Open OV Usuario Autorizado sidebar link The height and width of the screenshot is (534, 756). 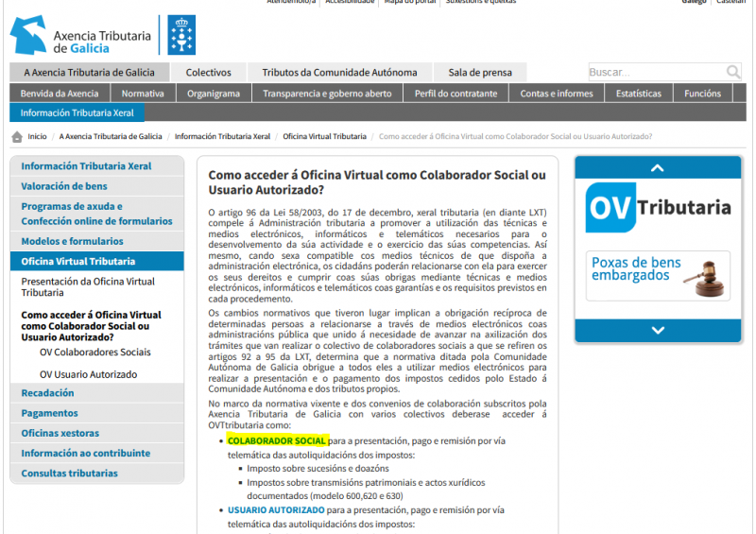[88, 374]
